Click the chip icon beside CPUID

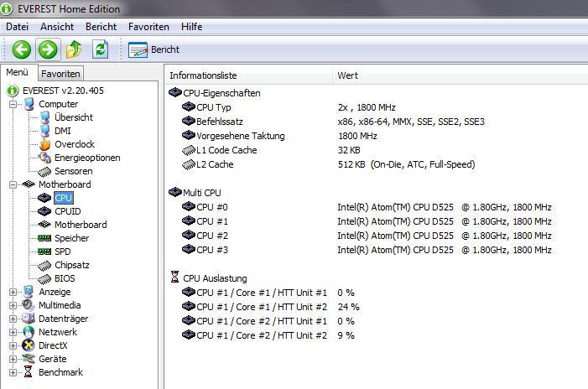click(44, 211)
